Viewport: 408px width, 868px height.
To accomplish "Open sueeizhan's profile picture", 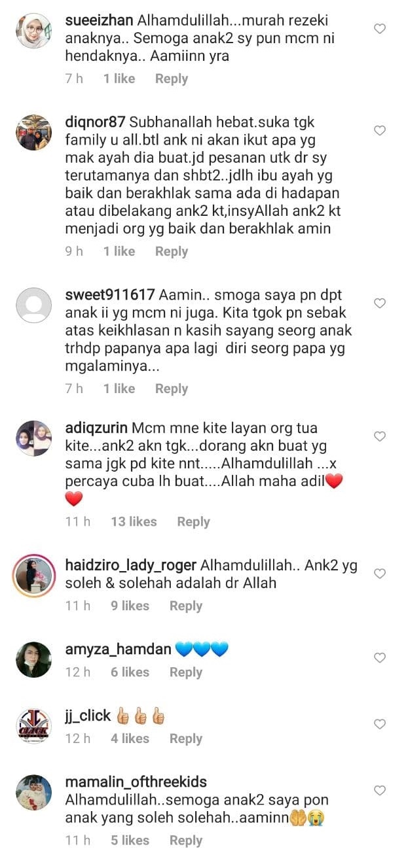I will (33, 31).
